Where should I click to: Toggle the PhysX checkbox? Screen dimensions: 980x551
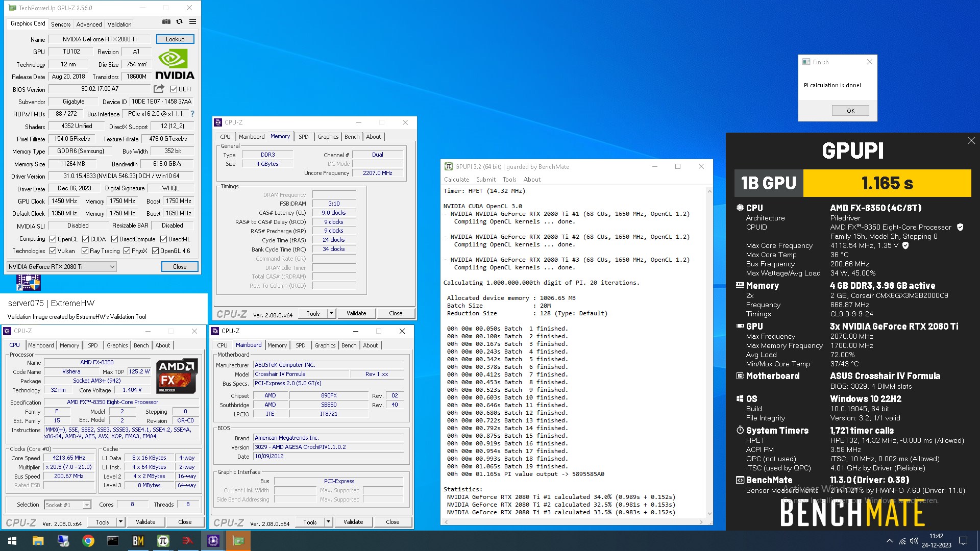pos(127,251)
